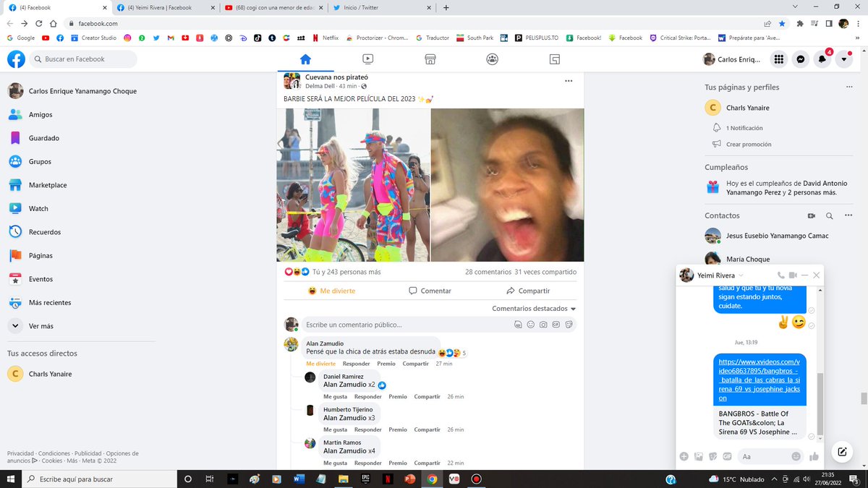Open more actions plus icon in chat
The image size is (868, 488).
click(x=684, y=456)
